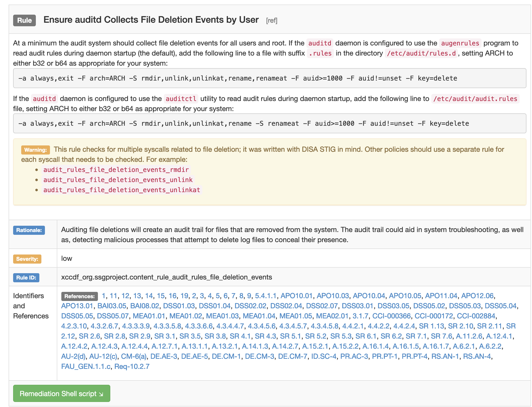Click the auditctl inline code text
This screenshot has width=532, height=407.
(181, 99)
